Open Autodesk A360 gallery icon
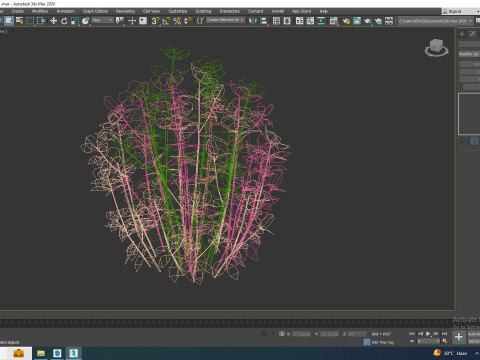This screenshot has height=360, width=480. [x=389, y=21]
